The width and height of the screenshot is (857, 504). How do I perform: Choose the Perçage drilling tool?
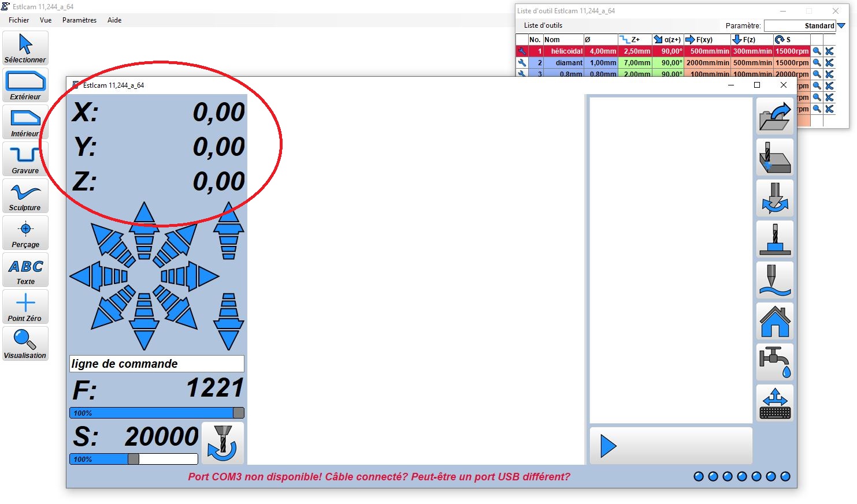click(25, 233)
